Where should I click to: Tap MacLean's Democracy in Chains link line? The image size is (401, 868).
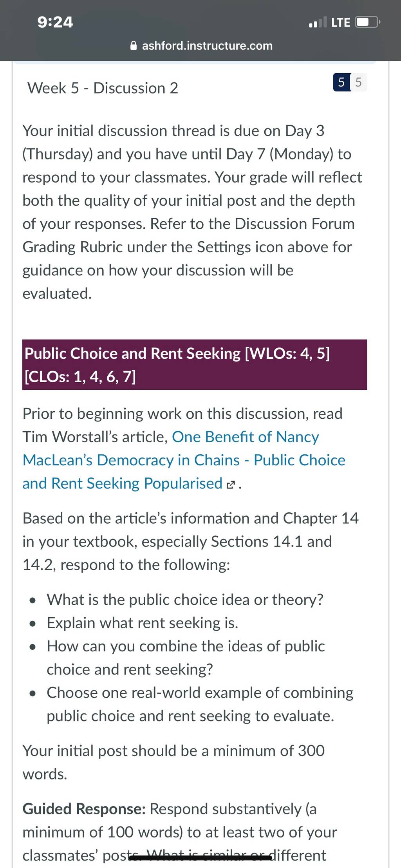[x=184, y=460]
